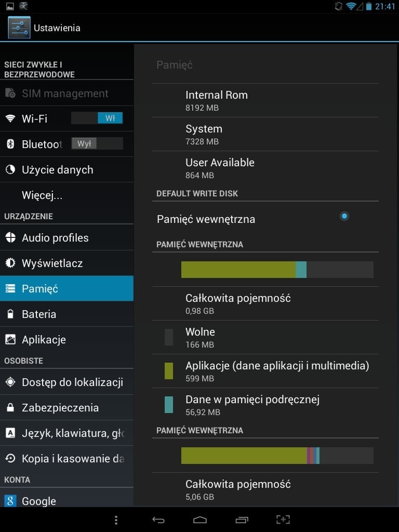Open the Pamięć menu item

tap(67, 288)
